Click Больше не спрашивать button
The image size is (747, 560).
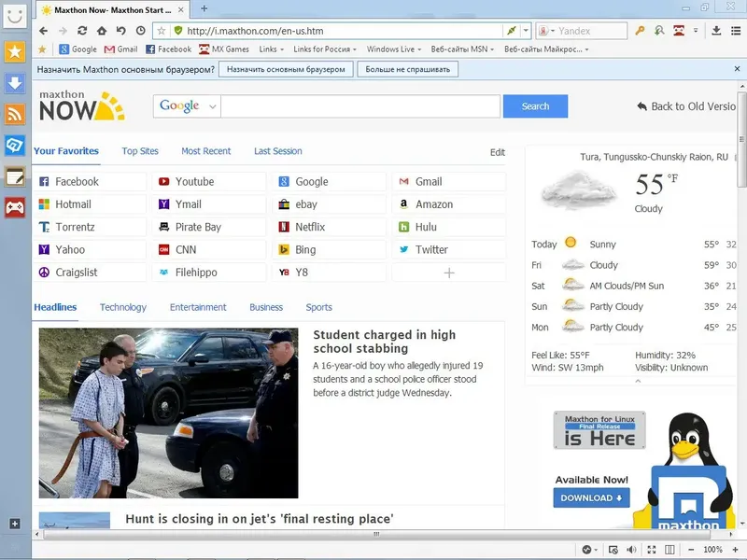coord(408,69)
